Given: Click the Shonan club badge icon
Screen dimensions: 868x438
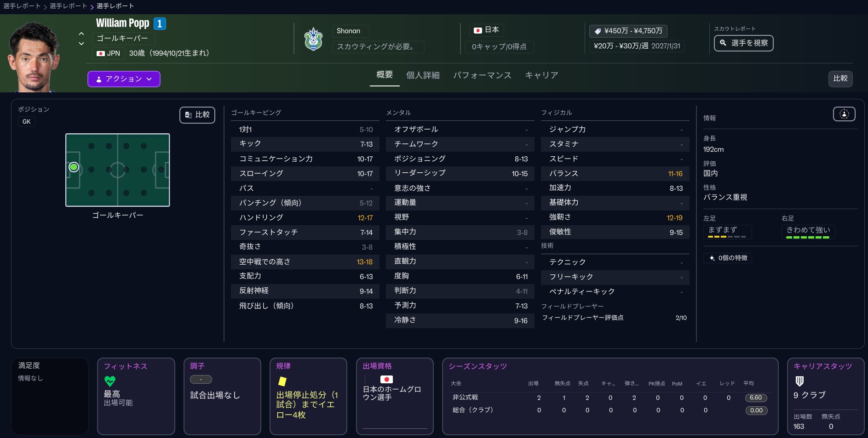Looking at the screenshot, I should click(x=313, y=39).
